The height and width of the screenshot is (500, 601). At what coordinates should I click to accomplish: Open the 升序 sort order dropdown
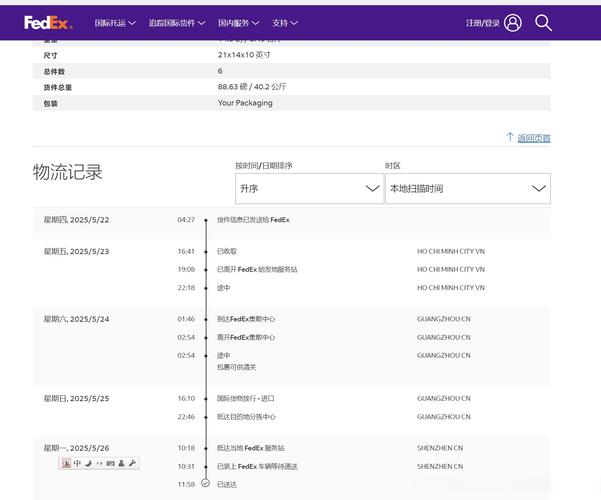tap(309, 188)
